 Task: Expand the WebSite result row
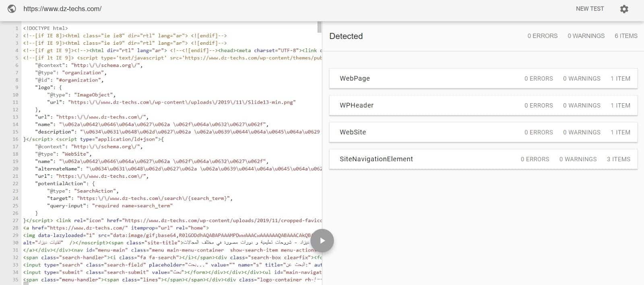pyautogui.click(x=483, y=132)
